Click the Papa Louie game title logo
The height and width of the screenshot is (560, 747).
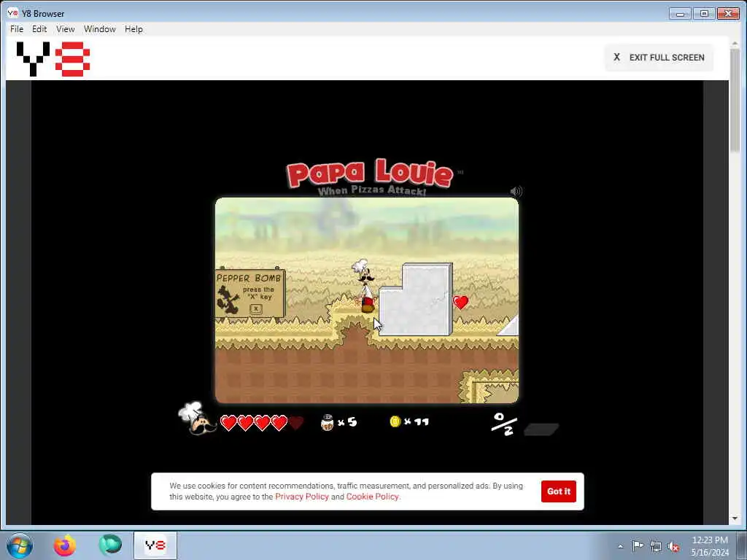[x=370, y=176]
